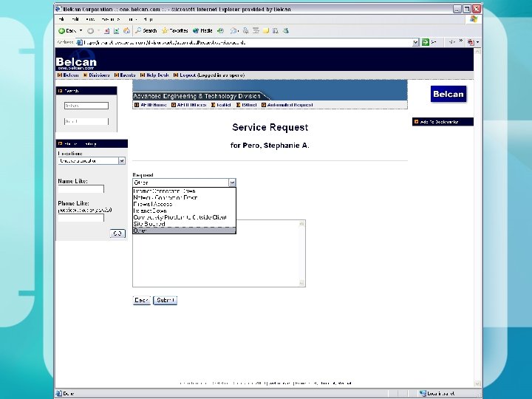Viewport: 532px width, 399px height.
Task: Click the Back button below the form
Action: [x=141, y=300]
